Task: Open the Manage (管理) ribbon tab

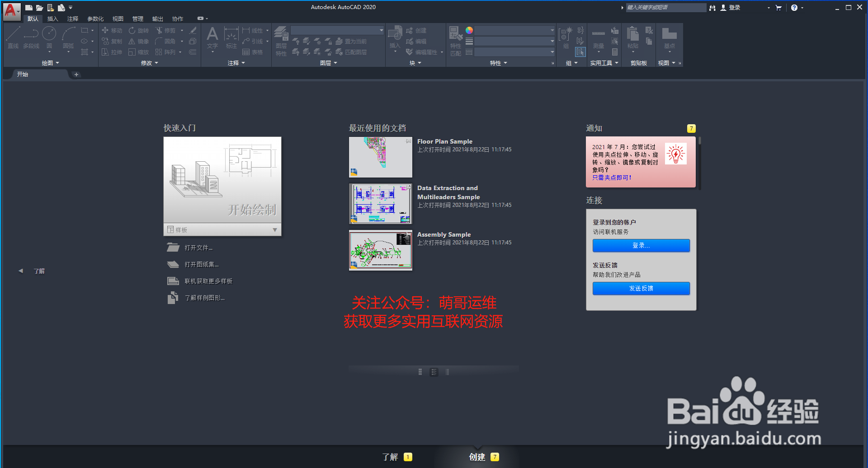Action: [138, 19]
